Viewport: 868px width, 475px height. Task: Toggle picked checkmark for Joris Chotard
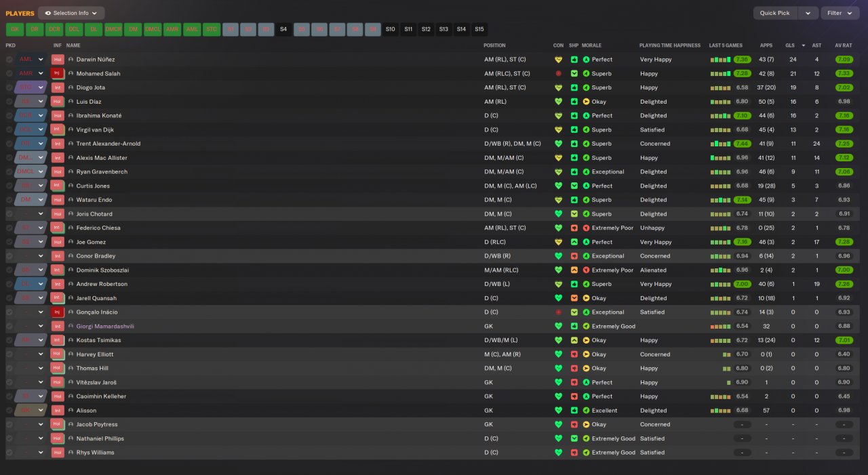coord(9,214)
